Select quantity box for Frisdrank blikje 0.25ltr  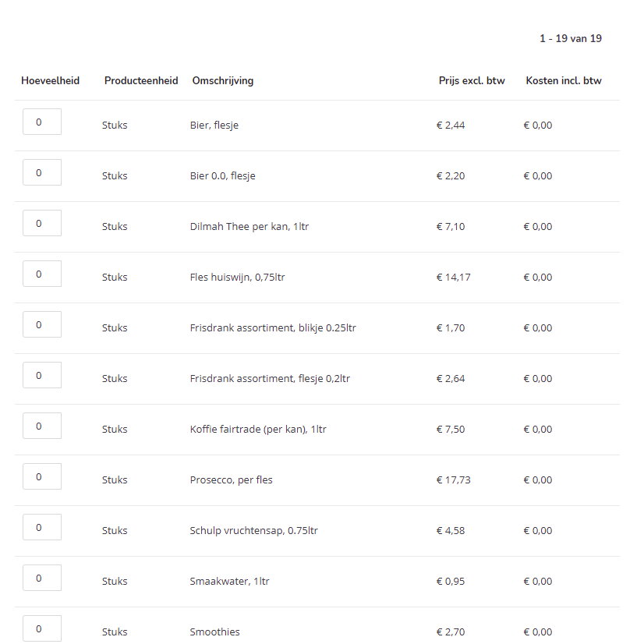coord(42,324)
